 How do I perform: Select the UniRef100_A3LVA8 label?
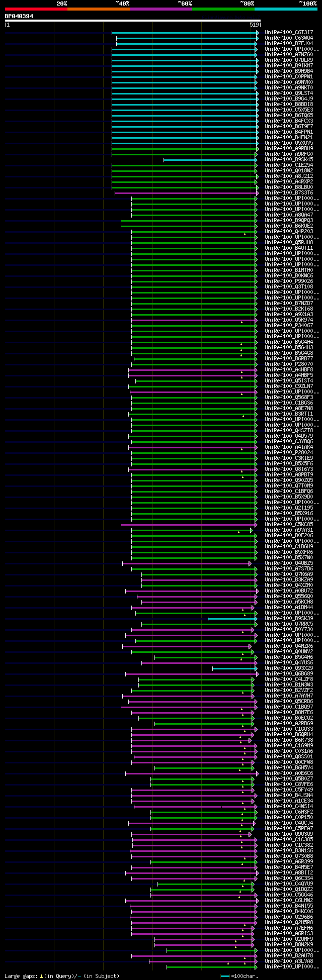pyautogui.click(x=289, y=961)
